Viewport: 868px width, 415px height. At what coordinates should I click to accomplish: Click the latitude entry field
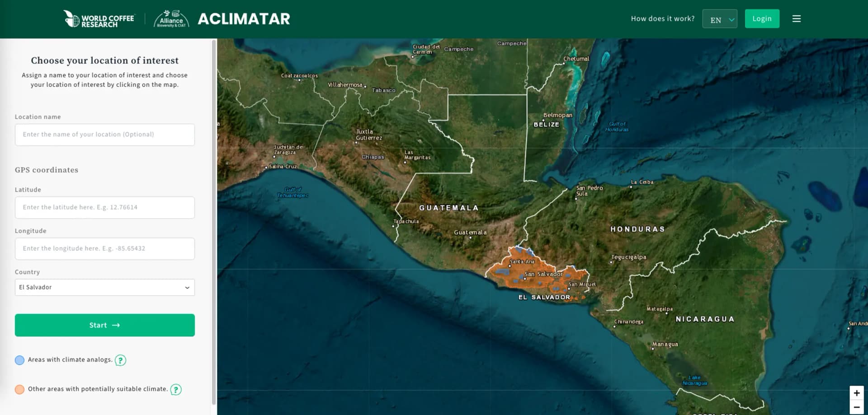click(x=104, y=207)
